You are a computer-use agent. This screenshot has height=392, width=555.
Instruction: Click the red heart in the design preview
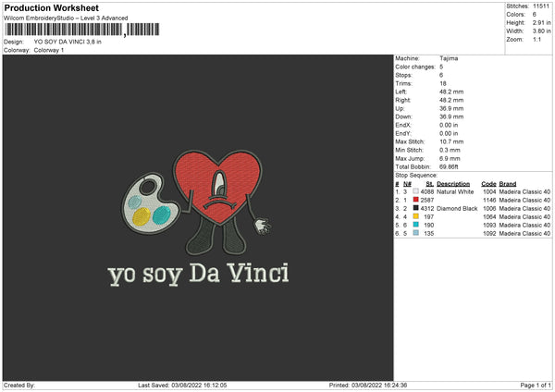(218, 186)
